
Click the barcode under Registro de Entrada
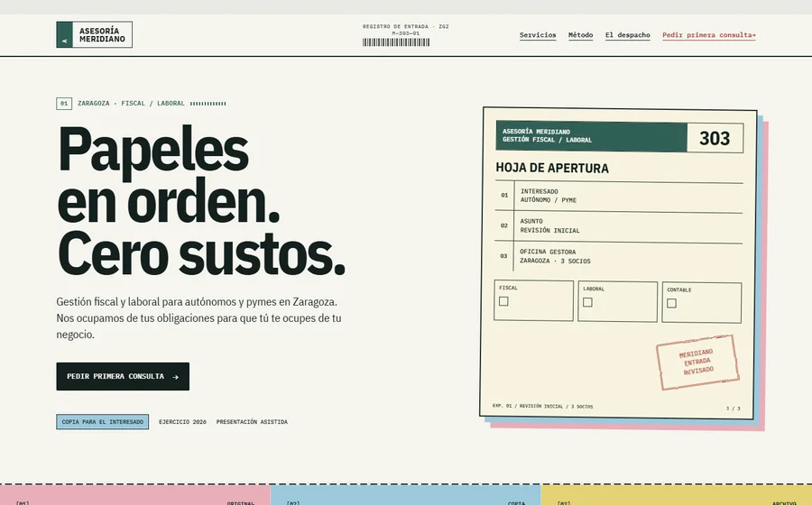point(396,42)
